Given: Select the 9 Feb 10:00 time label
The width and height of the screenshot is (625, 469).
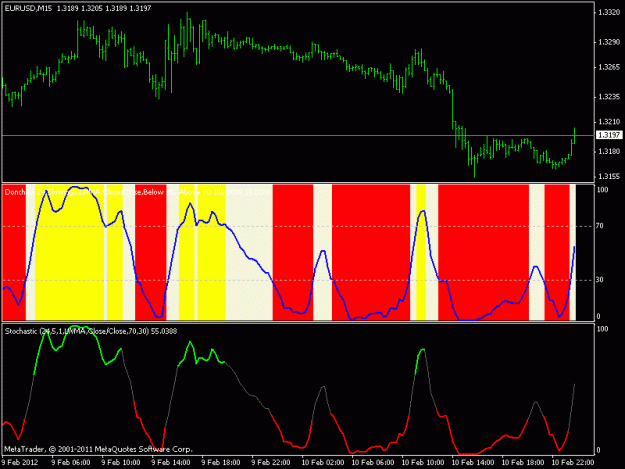Looking at the screenshot, I should coord(121,462).
